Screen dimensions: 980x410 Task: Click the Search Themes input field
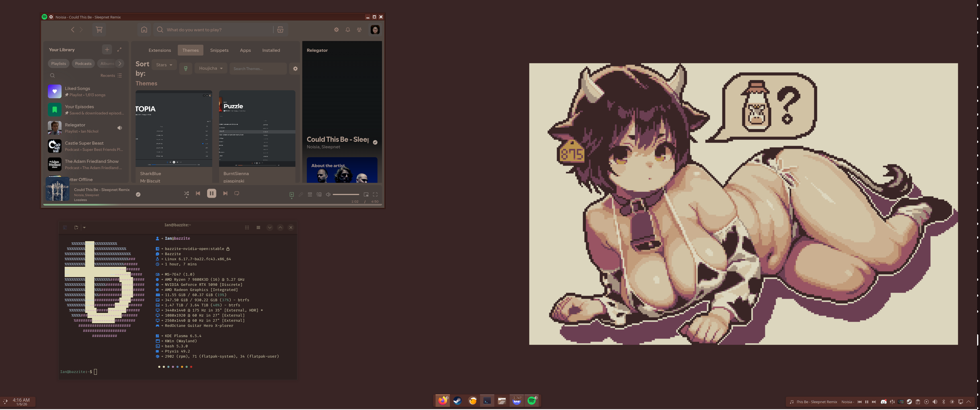point(258,69)
